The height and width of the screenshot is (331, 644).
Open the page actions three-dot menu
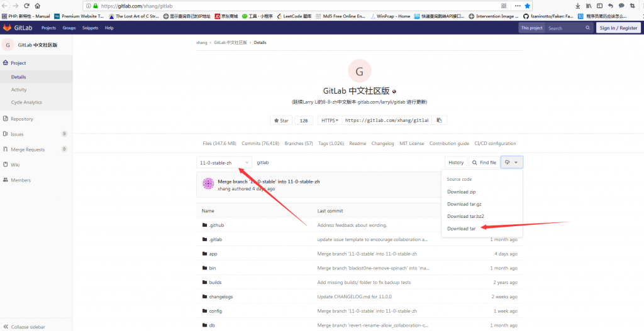518,6
